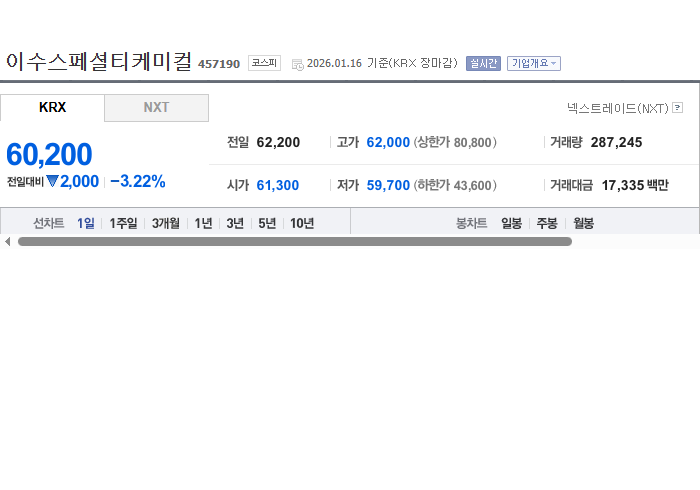Switch to 일봉 candle chart

511,223
